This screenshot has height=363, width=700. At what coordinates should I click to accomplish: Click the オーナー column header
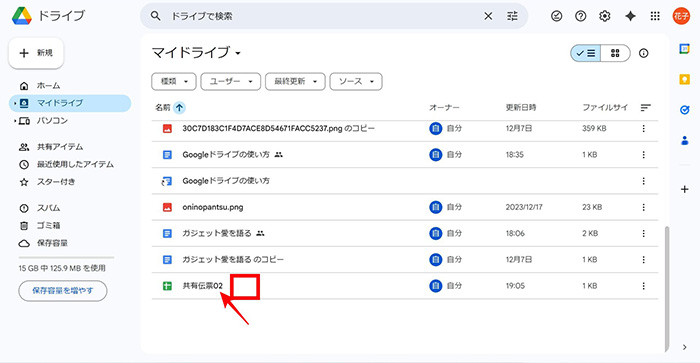[x=444, y=108]
